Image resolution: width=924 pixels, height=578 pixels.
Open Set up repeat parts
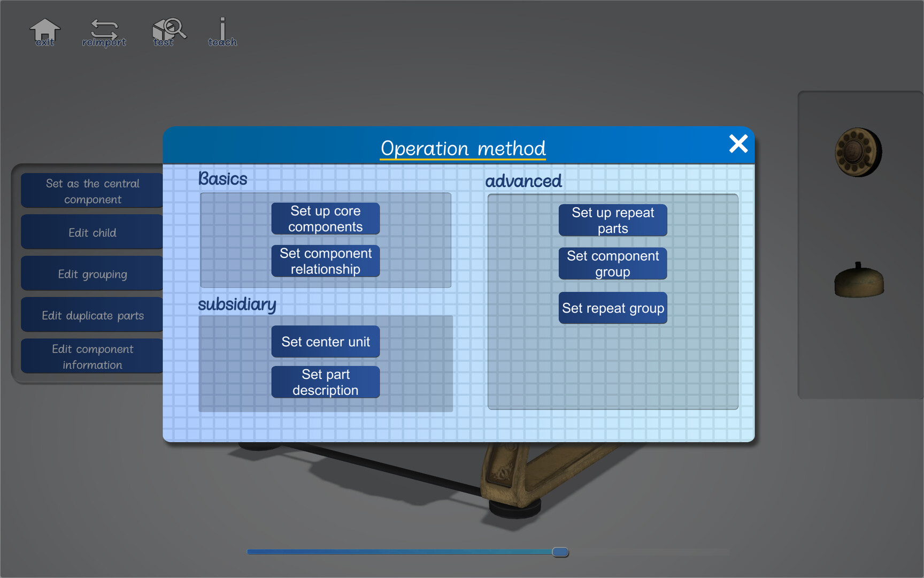click(613, 220)
